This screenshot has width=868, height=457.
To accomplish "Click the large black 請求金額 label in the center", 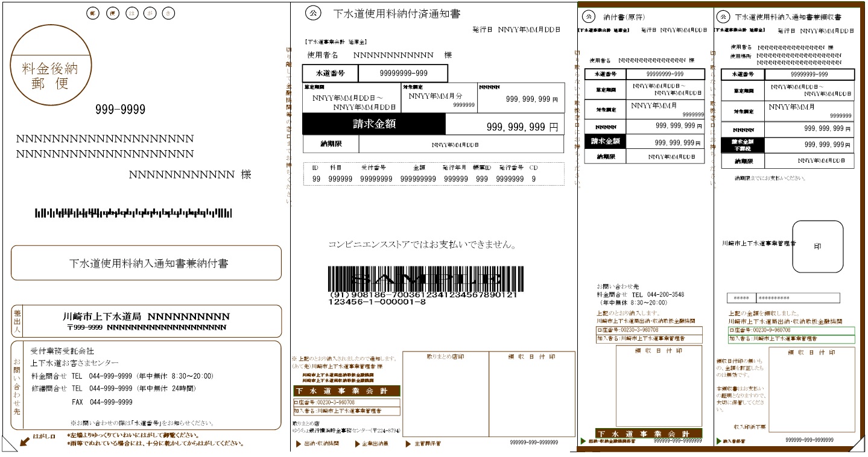I will pos(374,124).
